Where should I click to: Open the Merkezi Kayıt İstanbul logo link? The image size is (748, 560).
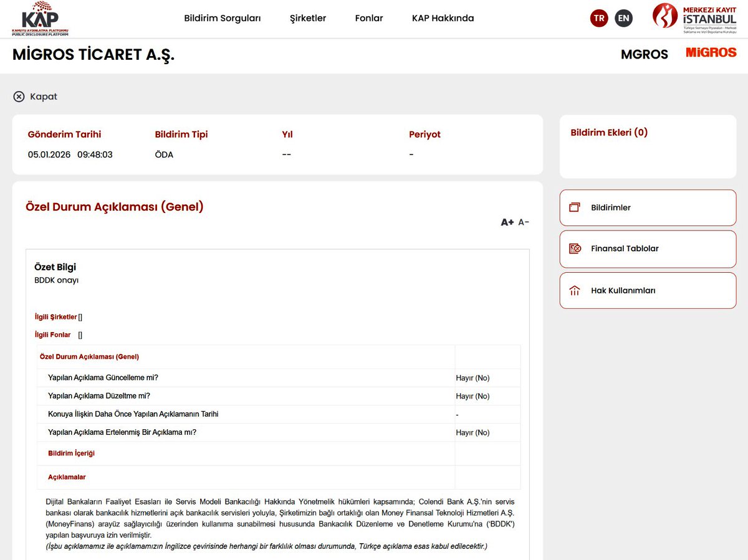694,17
